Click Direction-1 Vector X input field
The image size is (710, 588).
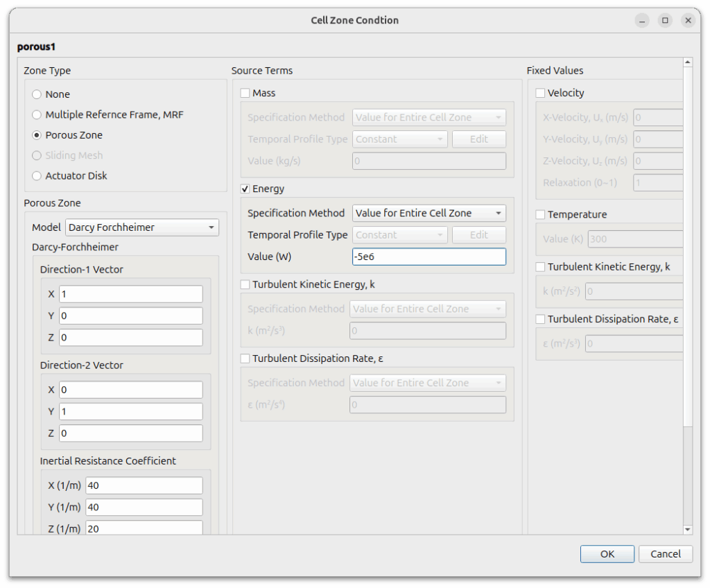[x=131, y=294]
